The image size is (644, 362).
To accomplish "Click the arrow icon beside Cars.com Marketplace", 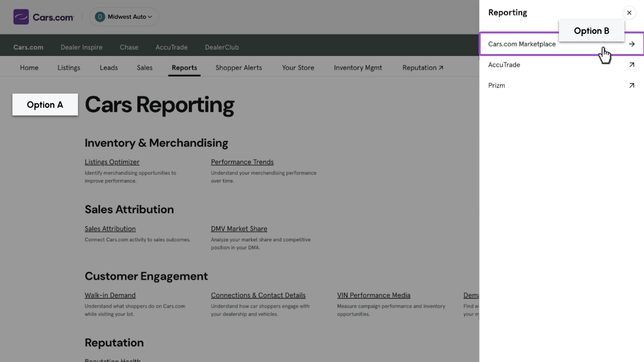I will click(632, 44).
